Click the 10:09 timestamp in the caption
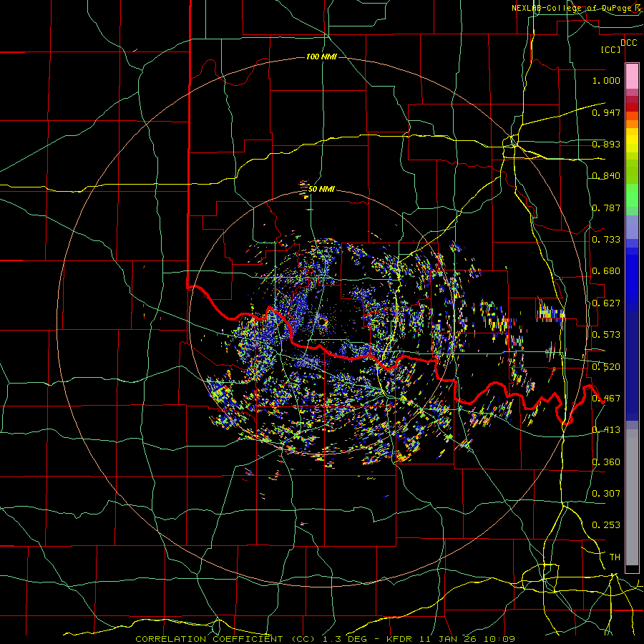This screenshot has width=644, height=644. pos(499,639)
